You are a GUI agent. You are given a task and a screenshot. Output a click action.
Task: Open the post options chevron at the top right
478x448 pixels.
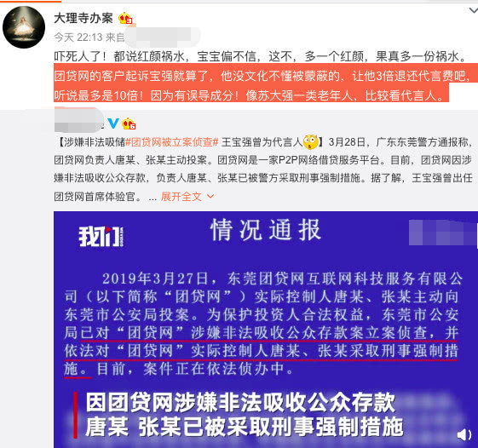473,11
